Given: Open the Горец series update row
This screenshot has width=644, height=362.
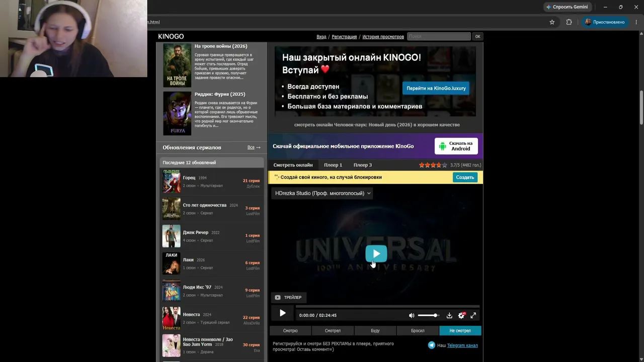Looking at the screenshot, I should point(212,182).
